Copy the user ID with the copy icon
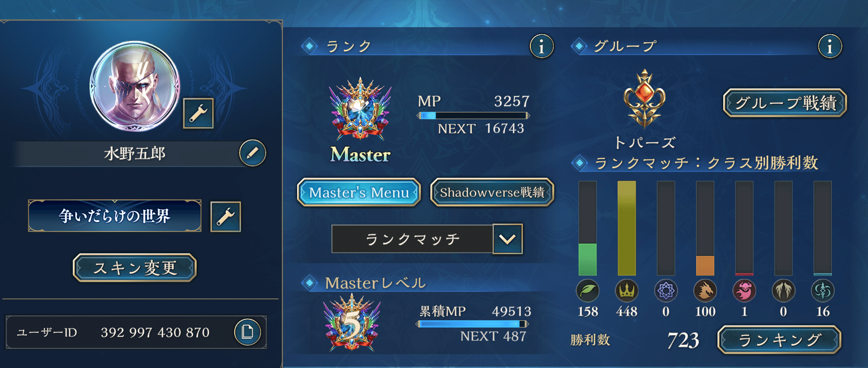Viewport: 868px width, 368px height. (x=247, y=332)
